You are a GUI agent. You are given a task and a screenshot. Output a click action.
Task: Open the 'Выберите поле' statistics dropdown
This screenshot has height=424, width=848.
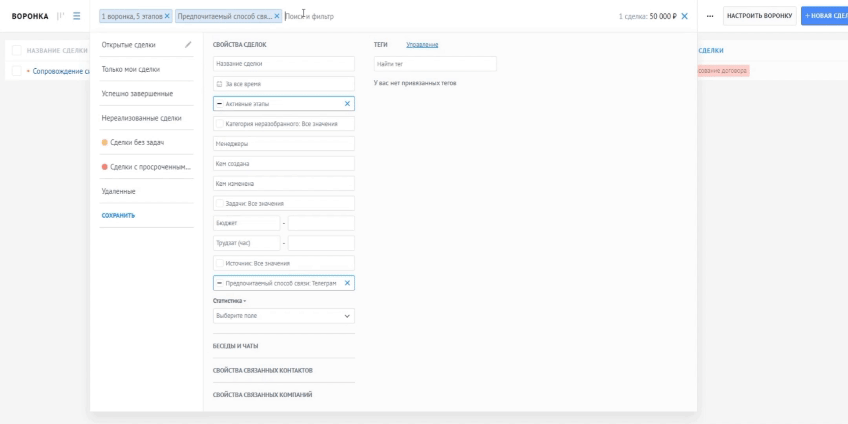tap(284, 316)
